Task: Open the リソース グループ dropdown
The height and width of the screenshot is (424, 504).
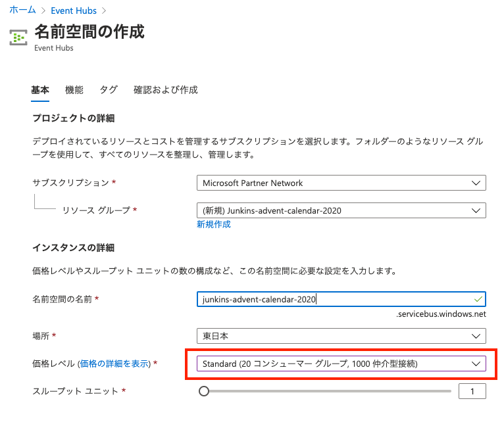Action: 341,210
